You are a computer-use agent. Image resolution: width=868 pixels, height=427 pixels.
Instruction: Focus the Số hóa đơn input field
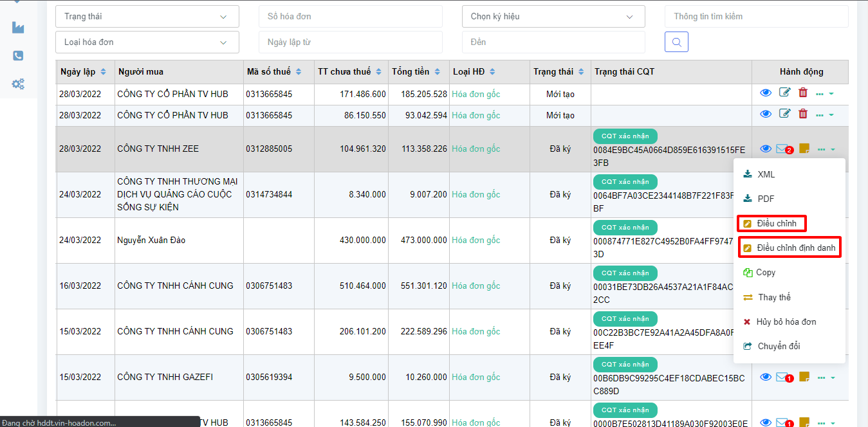coord(350,16)
